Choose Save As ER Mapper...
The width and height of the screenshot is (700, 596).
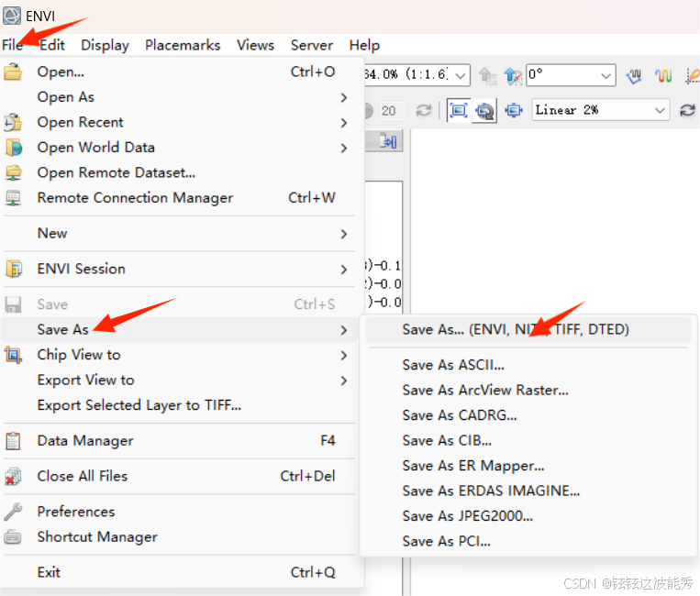pos(528,466)
